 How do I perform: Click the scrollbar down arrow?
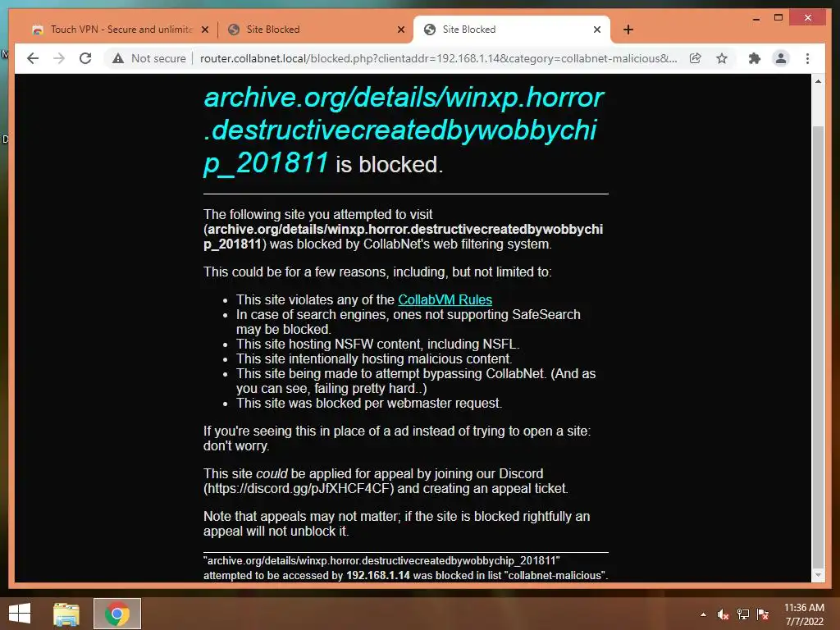pyautogui.click(x=818, y=575)
